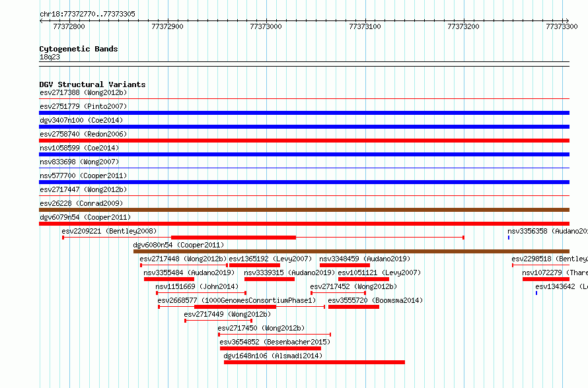This screenshot has width=588, height=388.
Task: Click the chr18:77372770..77373305 region label
Action: coord(87,14)
